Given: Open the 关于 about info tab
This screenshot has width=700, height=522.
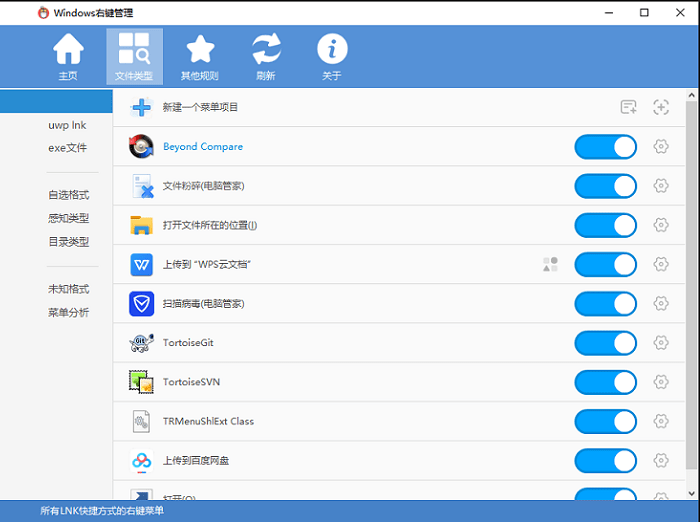Looking at the screenshot, I should (x=332, y=57).
